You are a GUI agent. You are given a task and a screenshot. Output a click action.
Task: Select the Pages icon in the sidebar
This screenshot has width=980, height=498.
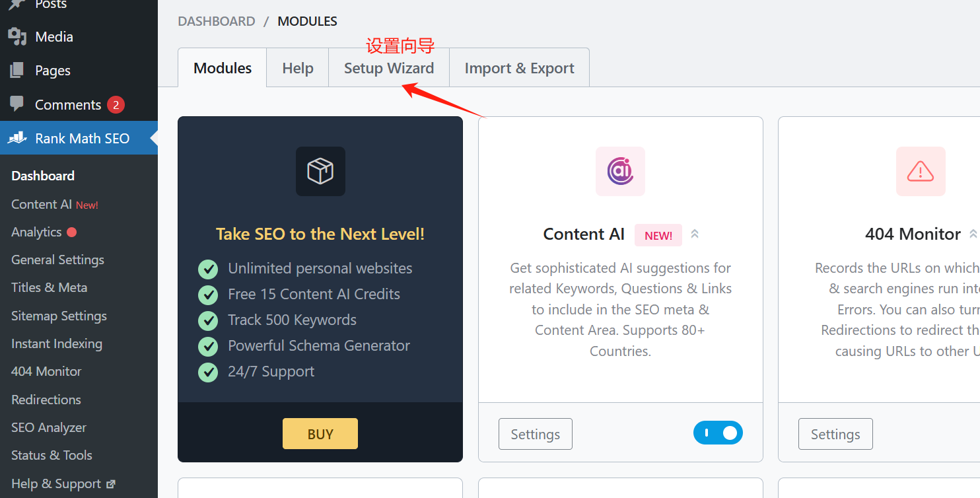pyautogui.click(x=17, y=70)
